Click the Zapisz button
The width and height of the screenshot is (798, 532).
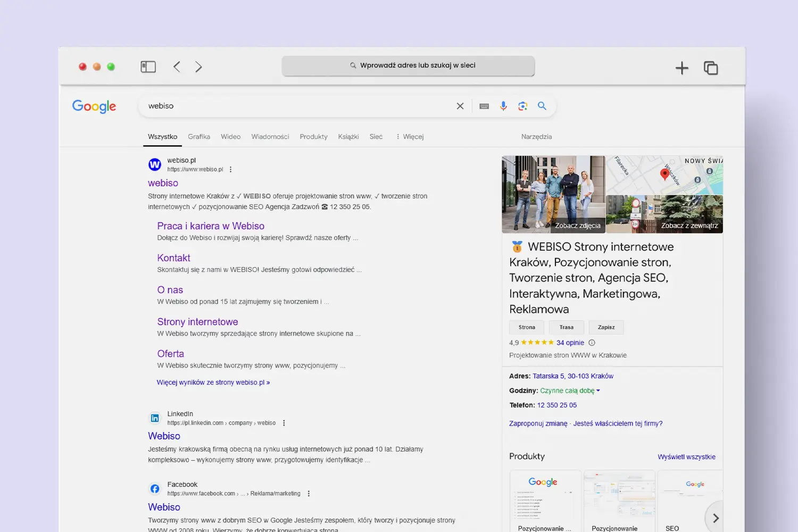[606, 327]
